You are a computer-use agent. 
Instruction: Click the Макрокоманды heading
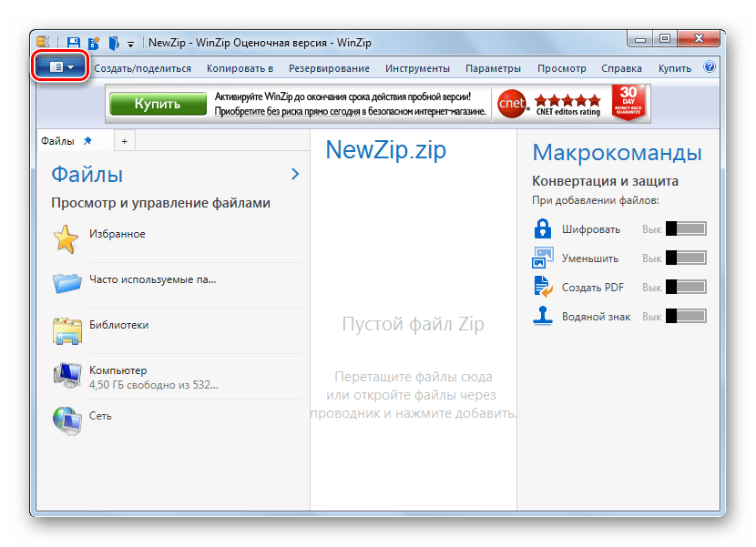pyautogui.click(x=618, y=153)
